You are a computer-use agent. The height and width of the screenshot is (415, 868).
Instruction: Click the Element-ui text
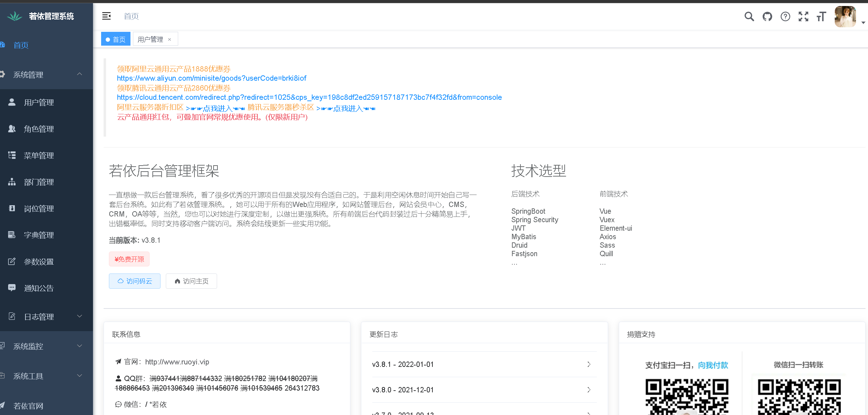(x=616, y=228)
